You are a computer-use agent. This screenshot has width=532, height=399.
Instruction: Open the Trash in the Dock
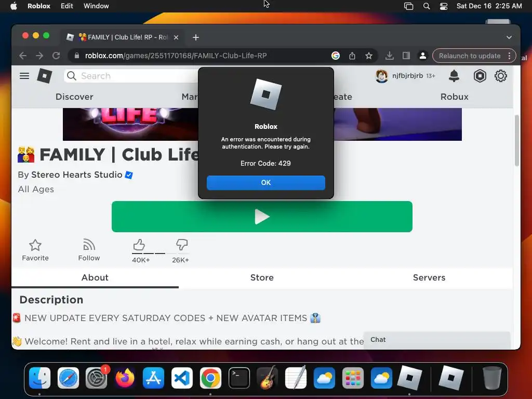tap(491, 378)
